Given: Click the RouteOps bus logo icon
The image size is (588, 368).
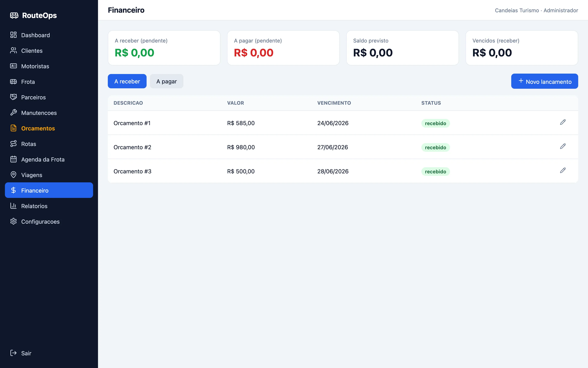Looking at the screenshot, I should 14,15.
